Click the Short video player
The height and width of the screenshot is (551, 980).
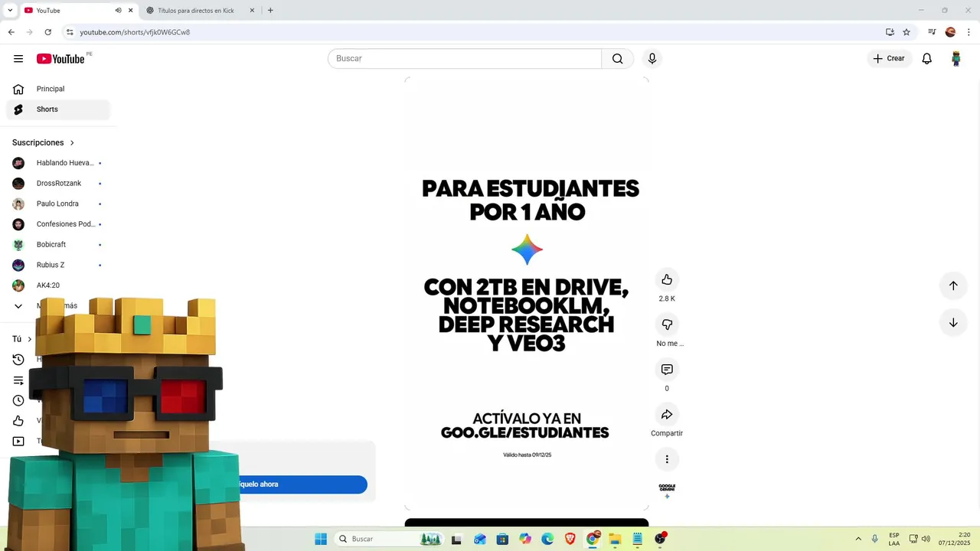pos(527,294)
